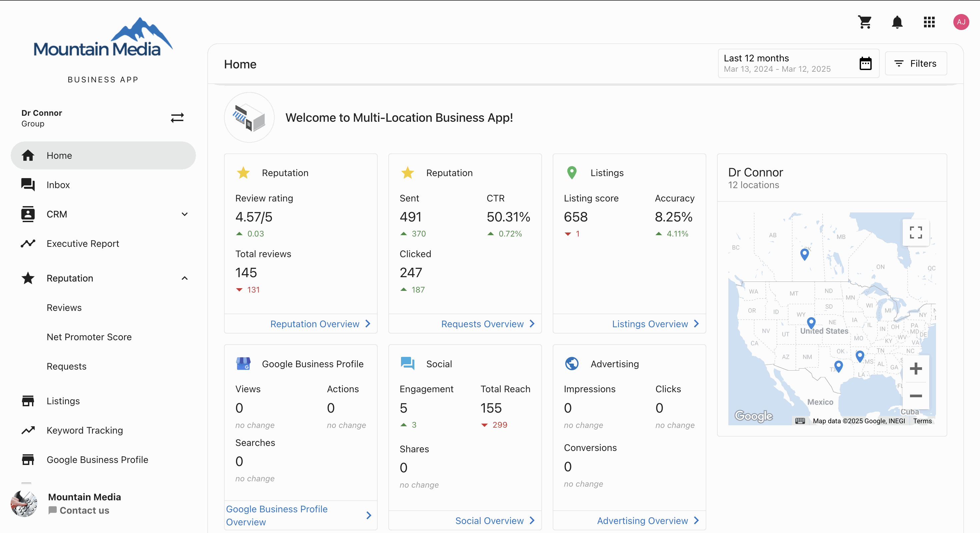Image resolution: width=980 pixels, height=533 pixels.
Task: Collapse the Reputation menu chevron
Action: tap(185, 278)
